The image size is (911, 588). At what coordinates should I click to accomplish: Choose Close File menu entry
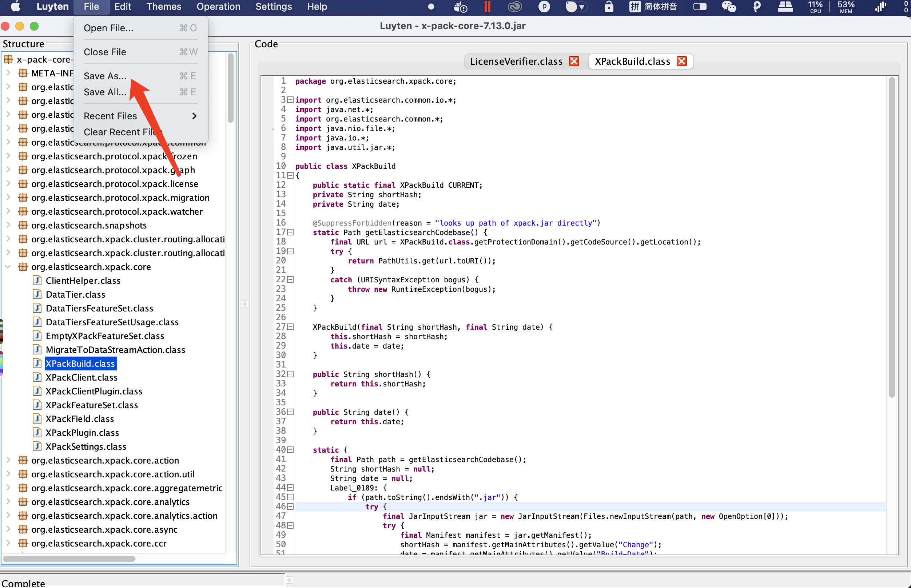tap(140, 52)
